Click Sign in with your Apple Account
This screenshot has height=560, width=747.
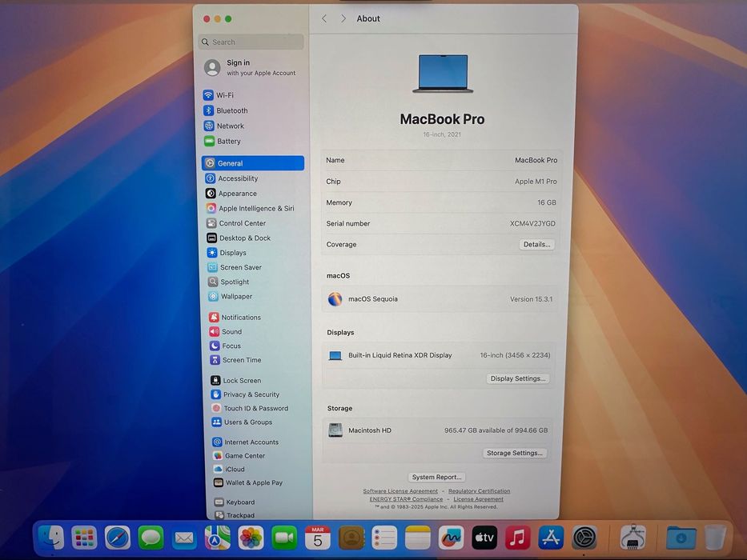(x=251, y=67)
